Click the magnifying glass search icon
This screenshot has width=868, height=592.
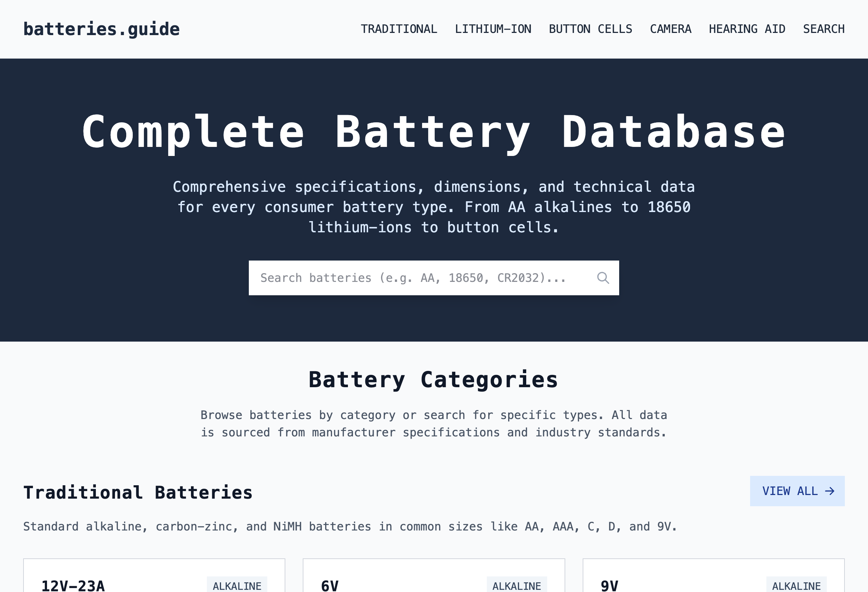point(603,278)
